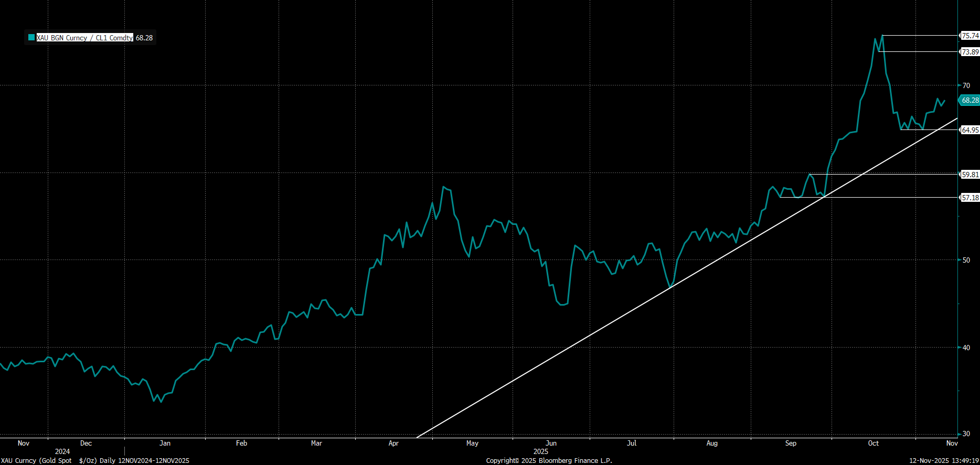Click the teal legend color swatch

[x=31, y=38]
